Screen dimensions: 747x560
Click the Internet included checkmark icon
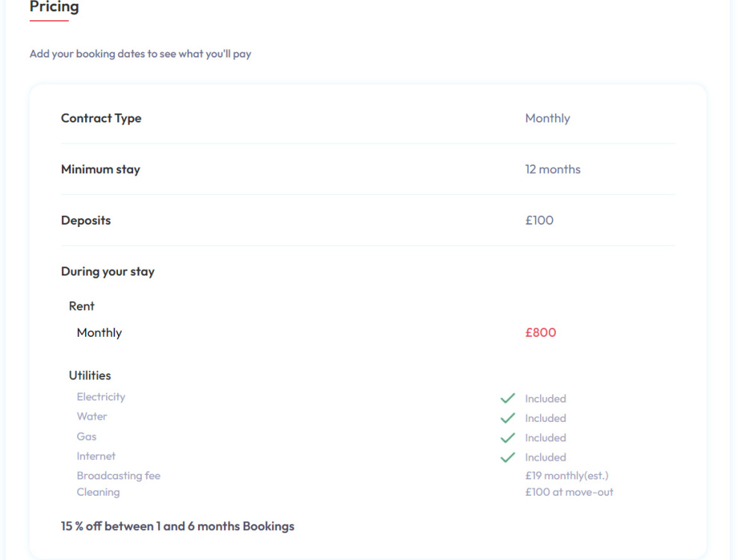tap(508, 457)
